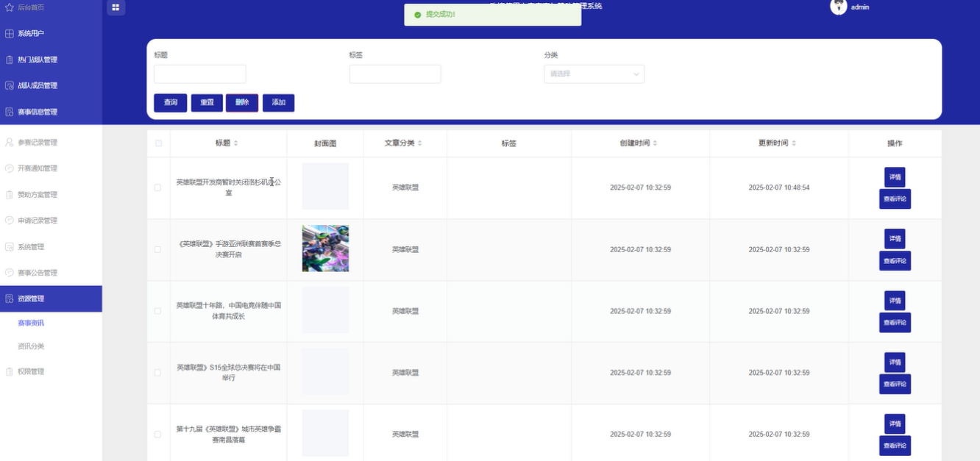Expand the 系统用户 menu
The height and width of the screenshot is (461, 980).
51,34
